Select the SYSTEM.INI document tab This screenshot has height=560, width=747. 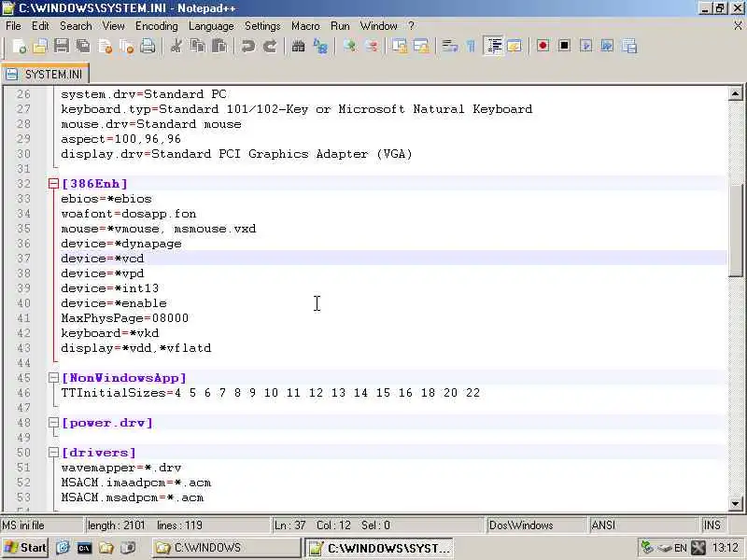[45, 75]
